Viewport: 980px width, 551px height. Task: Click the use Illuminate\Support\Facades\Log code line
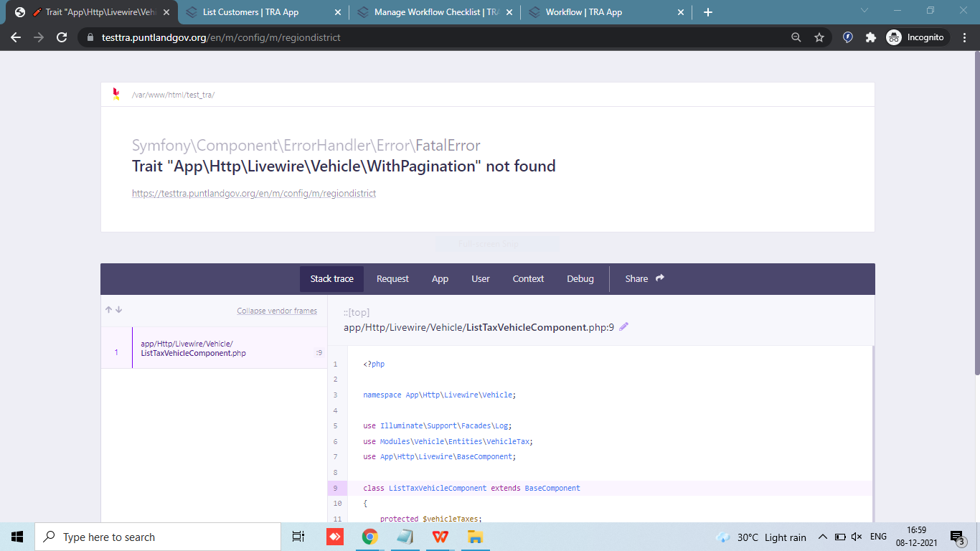click(437, 425)
